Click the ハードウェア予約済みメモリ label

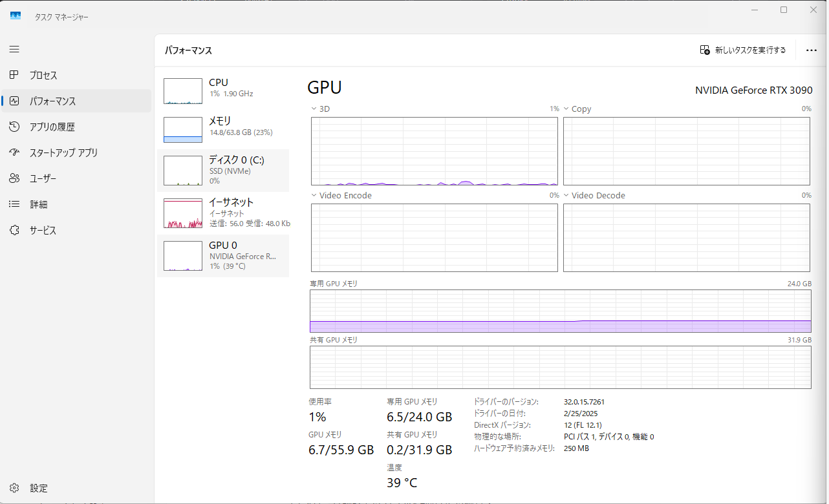[514, 448]
